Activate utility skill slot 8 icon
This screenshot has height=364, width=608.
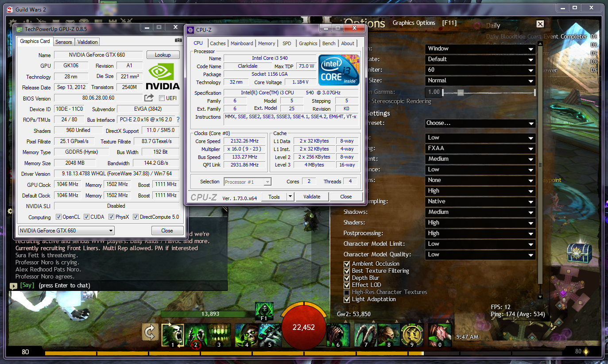pyautogui.click(x=389, y=335)
